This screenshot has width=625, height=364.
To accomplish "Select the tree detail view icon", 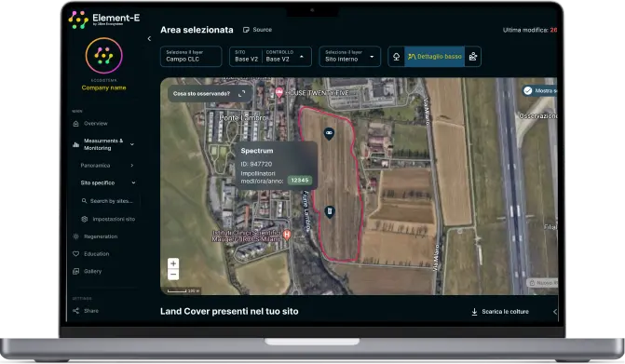I will pos(396,57).
